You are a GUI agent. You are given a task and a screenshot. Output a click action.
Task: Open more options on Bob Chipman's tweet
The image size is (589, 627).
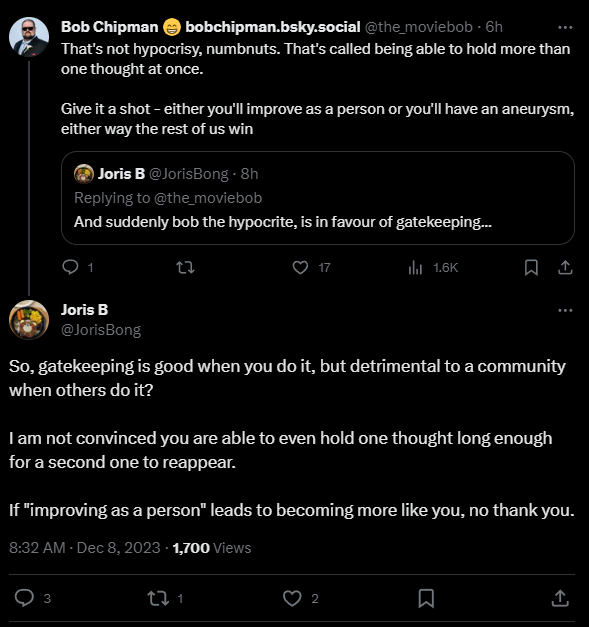click(565, 27)
